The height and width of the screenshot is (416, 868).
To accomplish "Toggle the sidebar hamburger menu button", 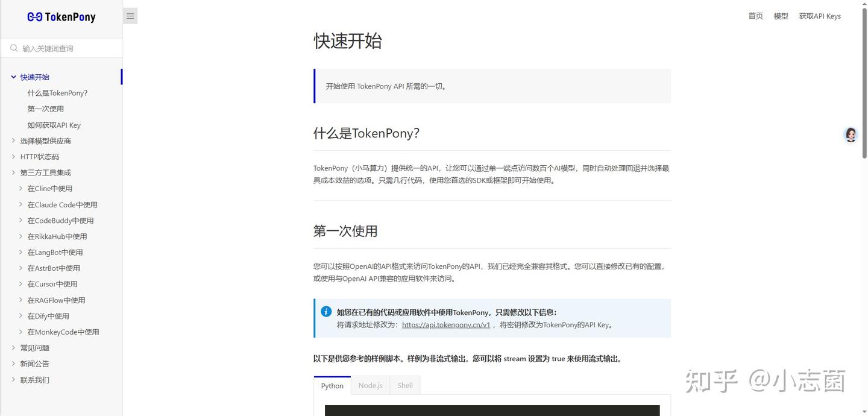I will 130,16.
